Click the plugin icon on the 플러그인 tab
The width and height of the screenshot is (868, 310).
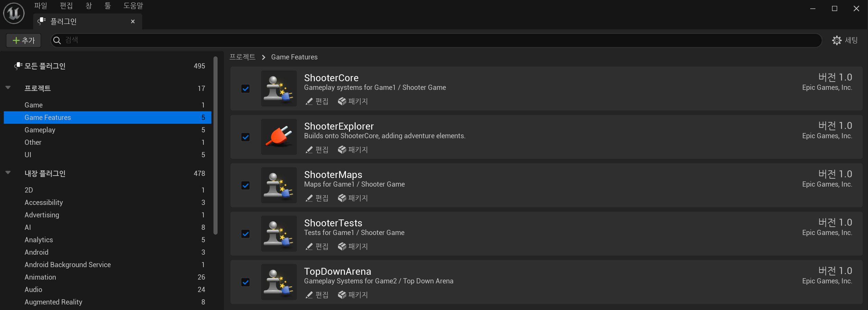pos(42,21)
